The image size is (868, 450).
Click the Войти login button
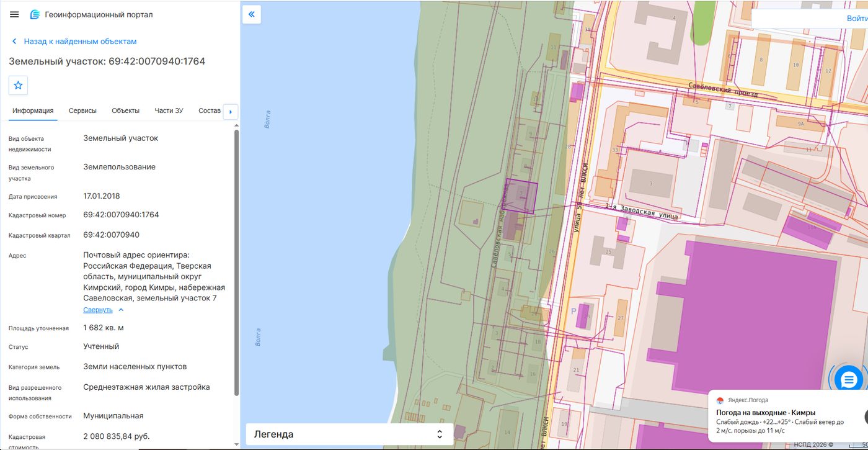point(857,19)
